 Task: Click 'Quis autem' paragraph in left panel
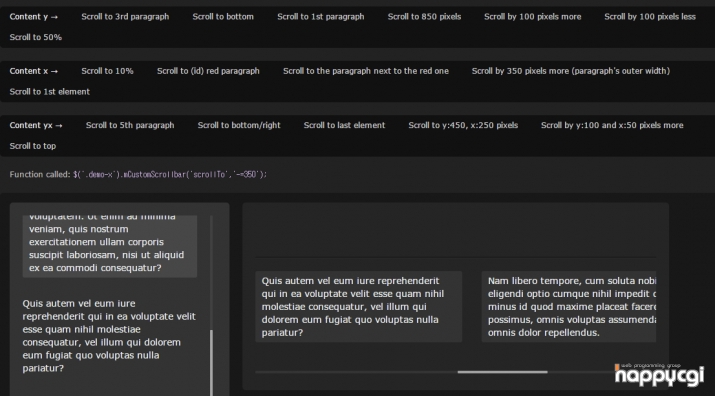[109, 336]
